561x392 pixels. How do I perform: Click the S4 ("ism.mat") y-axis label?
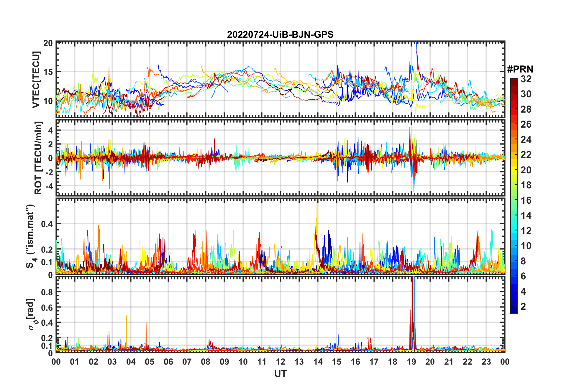point(31,236)
